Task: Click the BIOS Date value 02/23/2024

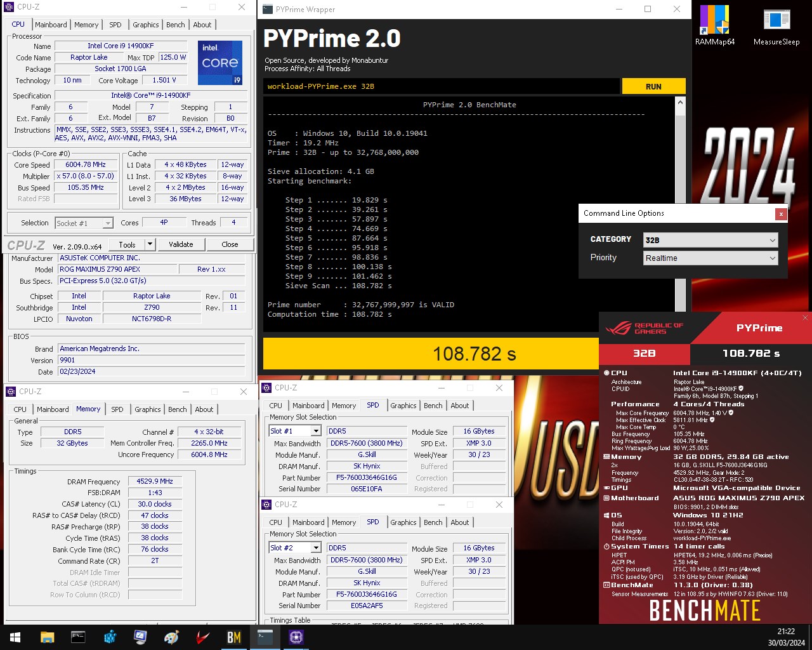Action: [x=151, y=371]
